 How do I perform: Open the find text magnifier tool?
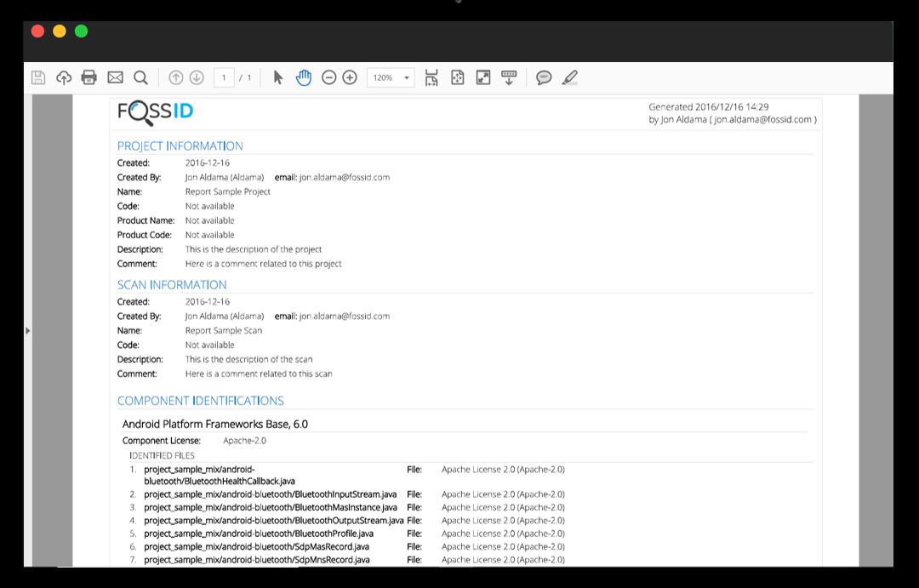[x=140, y=77]
